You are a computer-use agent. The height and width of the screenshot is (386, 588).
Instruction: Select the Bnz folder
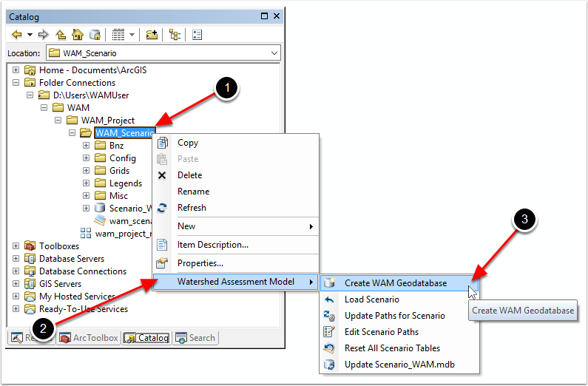pos(116,146)
